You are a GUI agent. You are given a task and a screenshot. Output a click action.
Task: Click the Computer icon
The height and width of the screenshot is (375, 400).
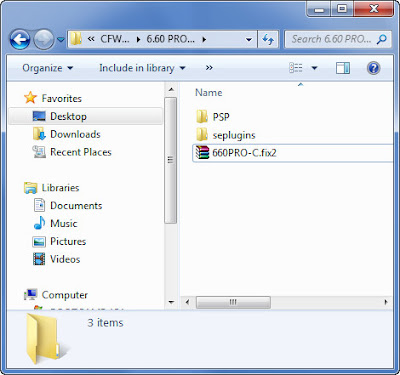click(x=30, y=294)
